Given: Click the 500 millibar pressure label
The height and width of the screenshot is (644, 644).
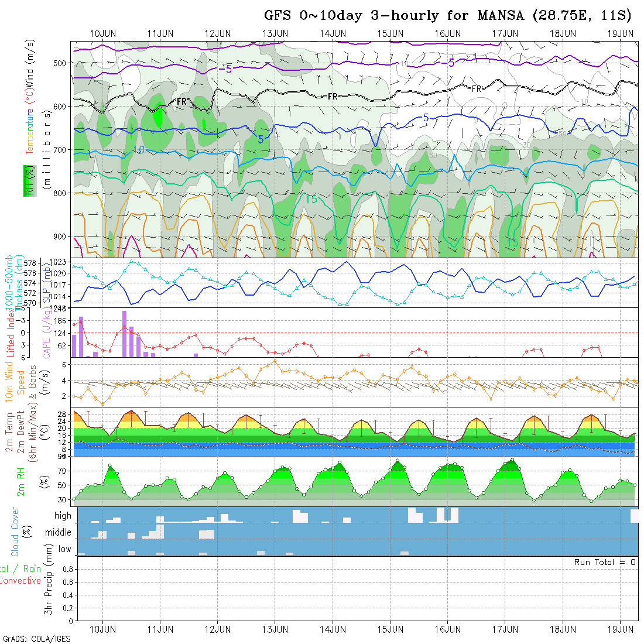Looking at the screenshot, I should (60, 63).
